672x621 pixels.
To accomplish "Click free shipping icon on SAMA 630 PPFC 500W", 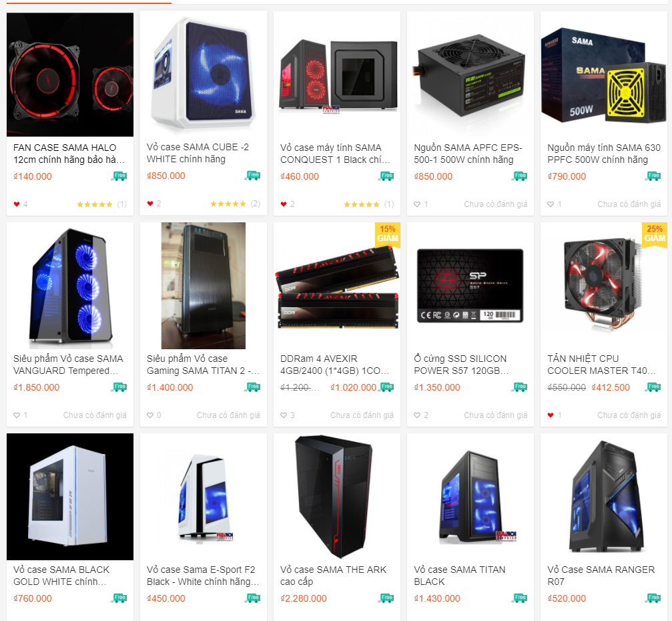I will [653, 176].
